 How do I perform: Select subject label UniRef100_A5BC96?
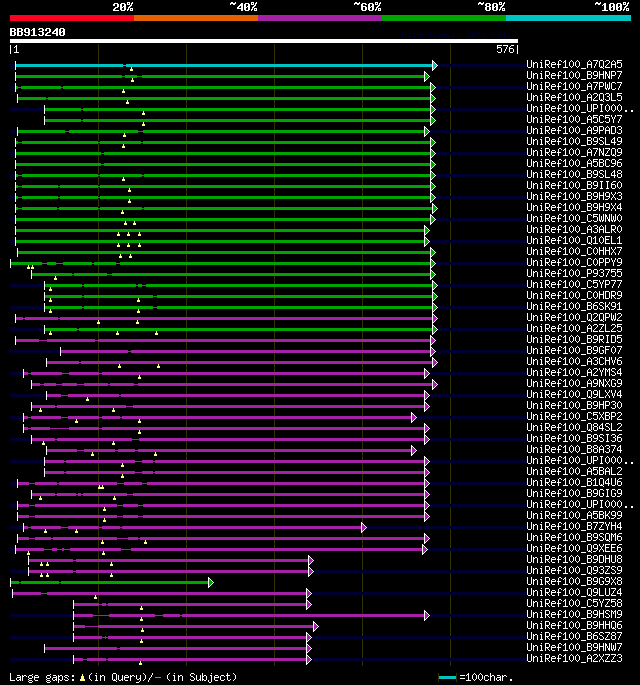(574, 163)
